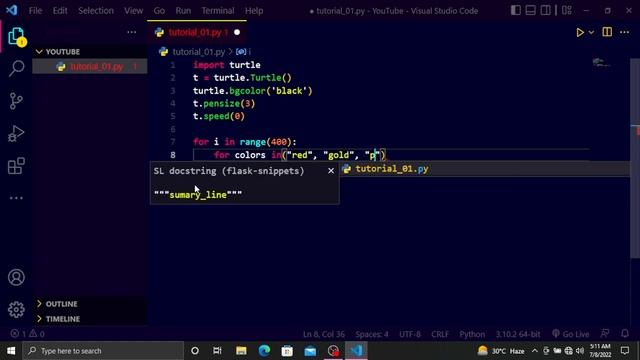640x360 pixels.
Task: Open the Manage gear icon
Action: click(x=16, y=309)
